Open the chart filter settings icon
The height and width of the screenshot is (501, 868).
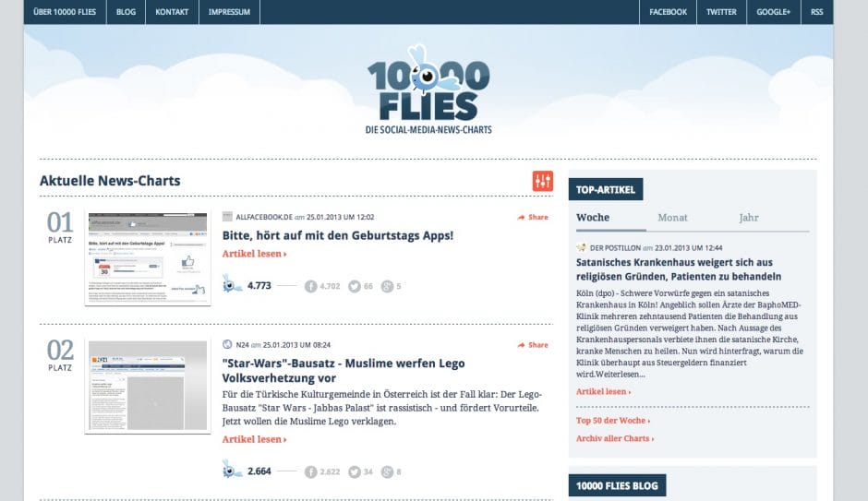(x=543, y=181)
